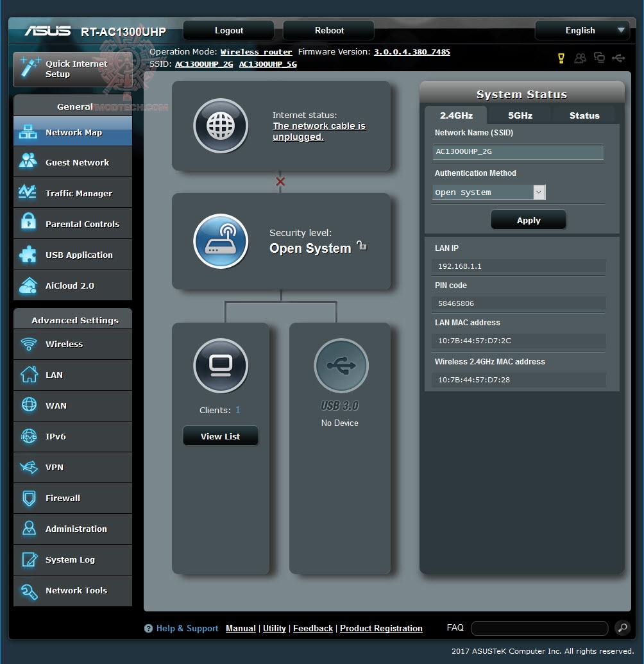Click the network cable is unplugged link
Viewport: 644px width, 664px height.
pyautogui.click(x=319, y=132)
